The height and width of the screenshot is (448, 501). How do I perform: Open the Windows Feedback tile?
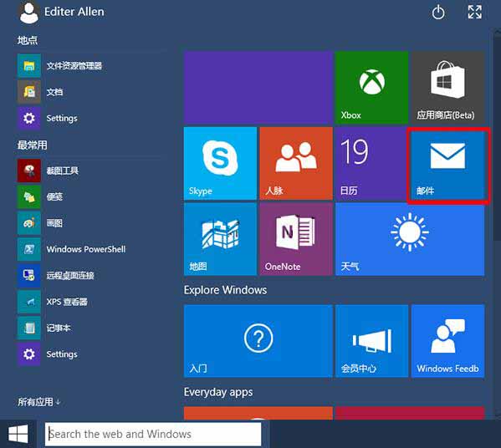coord(447,341)
